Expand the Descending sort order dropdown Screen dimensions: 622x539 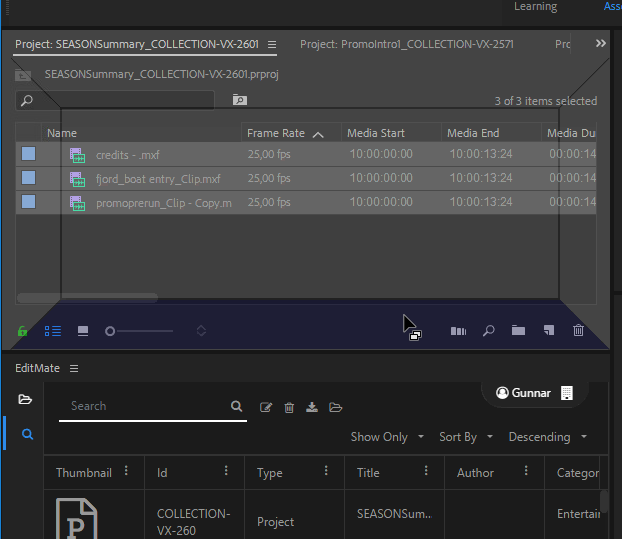[x=547, y=437]
